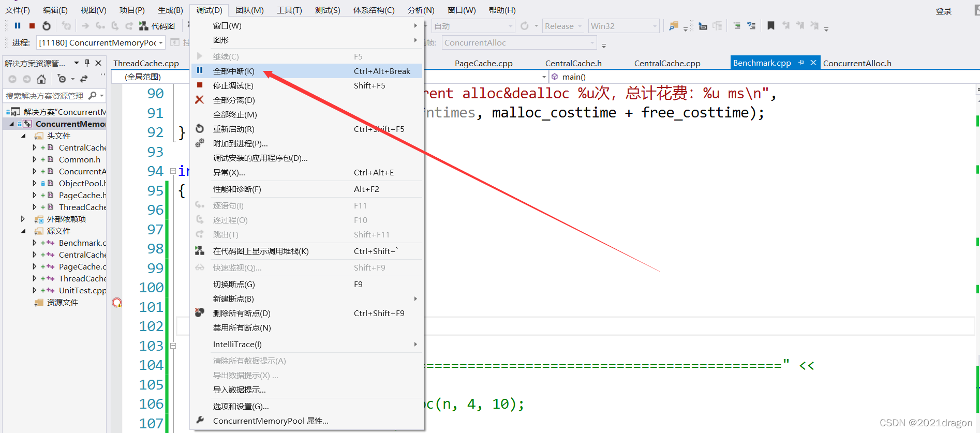Pin the Benchmark.cpp tab
980x433 pixels.
pos(801,63)
